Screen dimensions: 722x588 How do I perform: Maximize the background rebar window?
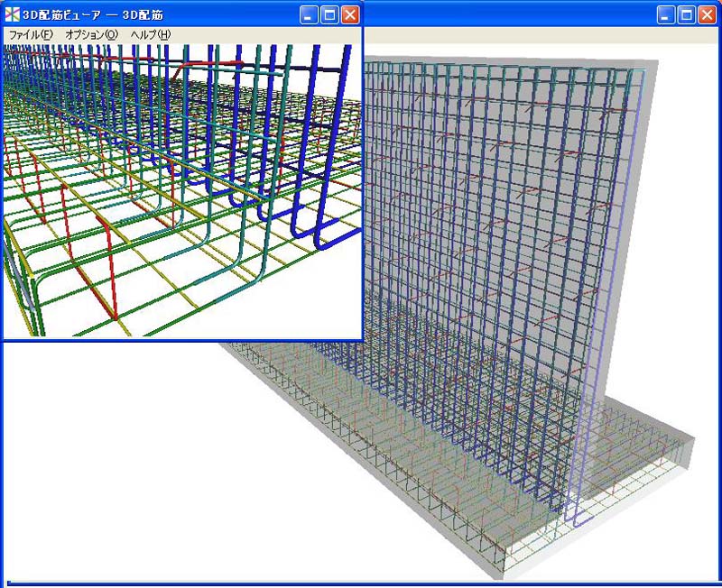pos(686,14)
